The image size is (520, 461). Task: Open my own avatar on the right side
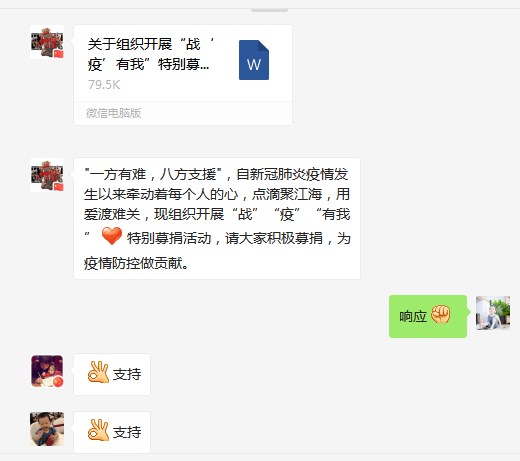click(x=493, y=313)
